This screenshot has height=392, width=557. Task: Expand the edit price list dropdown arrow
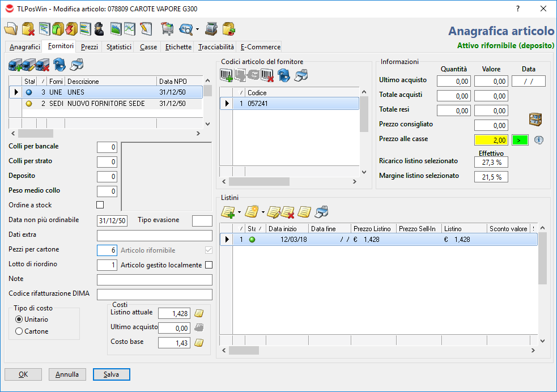[x=263, y=213]
